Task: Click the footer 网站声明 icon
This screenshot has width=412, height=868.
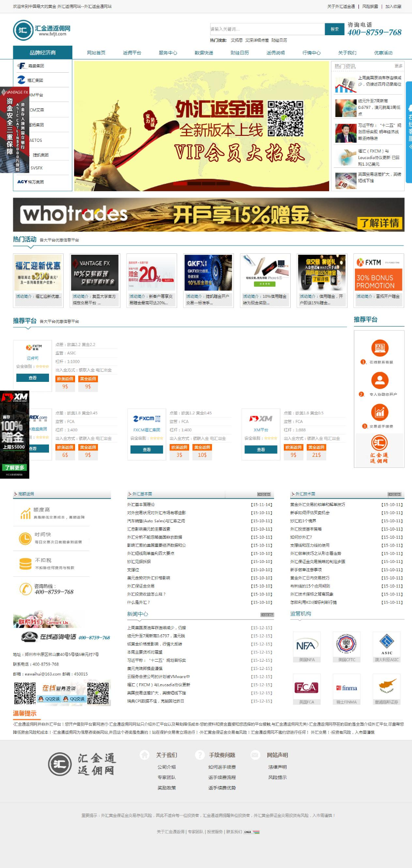Action: (x=255, y=755)
